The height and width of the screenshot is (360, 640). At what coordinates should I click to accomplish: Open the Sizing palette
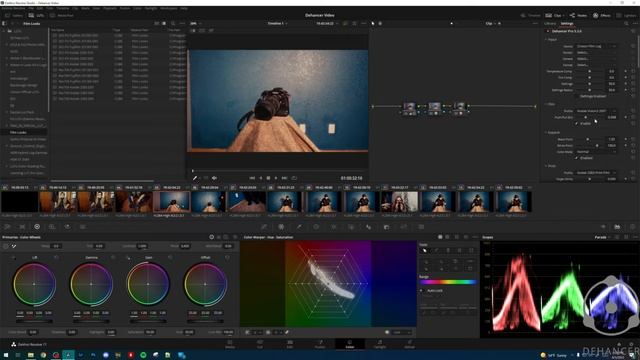click(404, 227)
